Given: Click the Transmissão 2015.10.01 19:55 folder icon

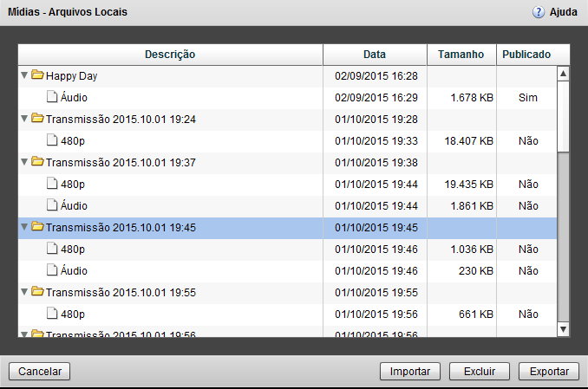Looking at the screenshot, I should (x=37, y=292).
